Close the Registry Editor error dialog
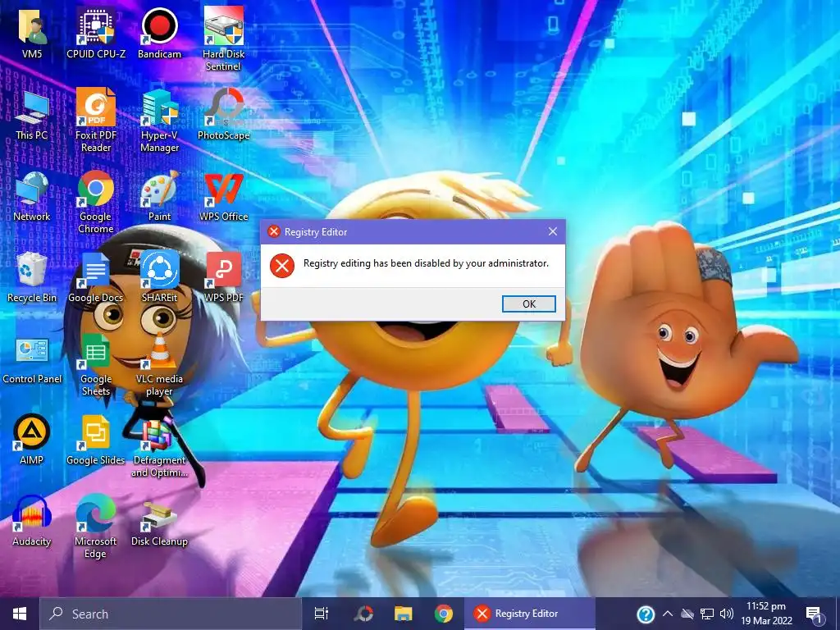 coord(553,231)
